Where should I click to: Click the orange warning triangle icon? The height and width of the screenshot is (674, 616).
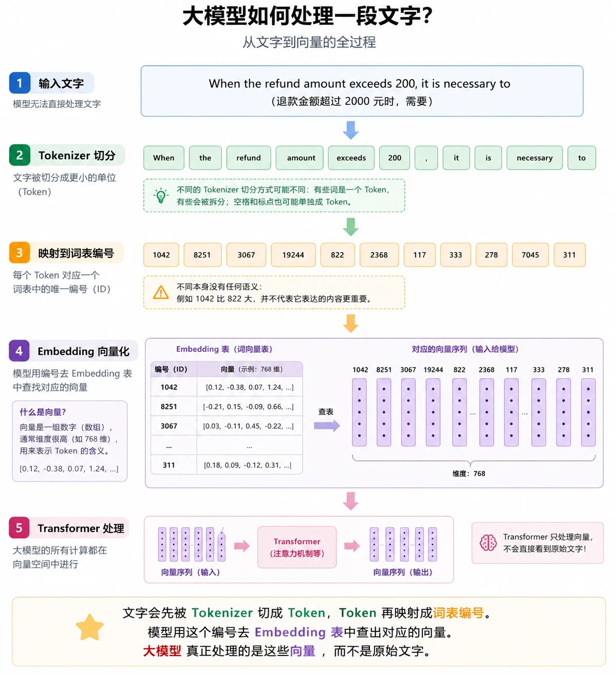pos(161,292)
